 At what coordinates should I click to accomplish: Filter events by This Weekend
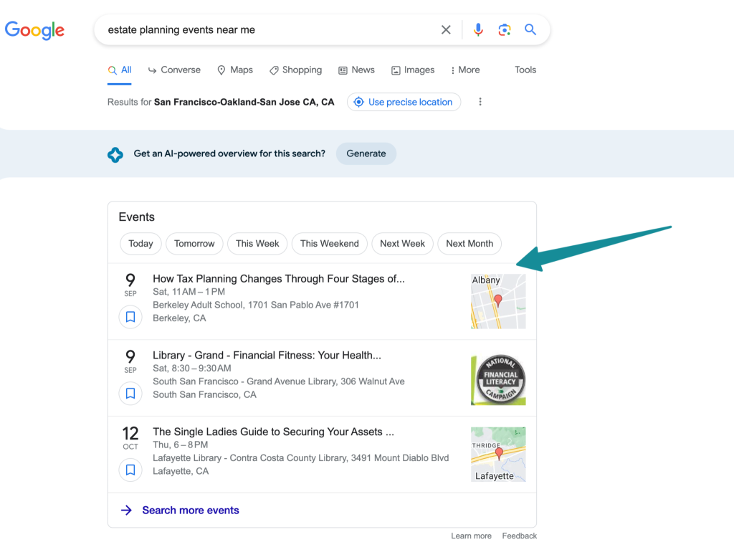coord(330,244)
